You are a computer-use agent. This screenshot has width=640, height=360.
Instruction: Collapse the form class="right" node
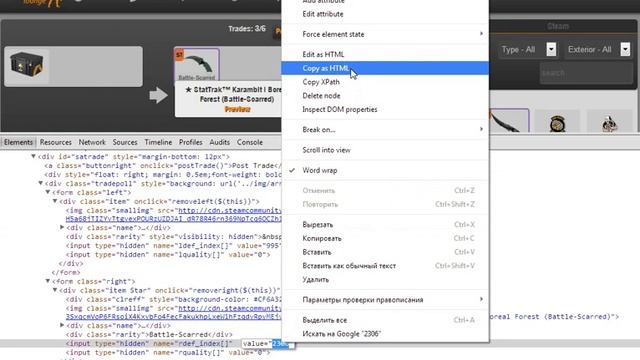point(48,281)
